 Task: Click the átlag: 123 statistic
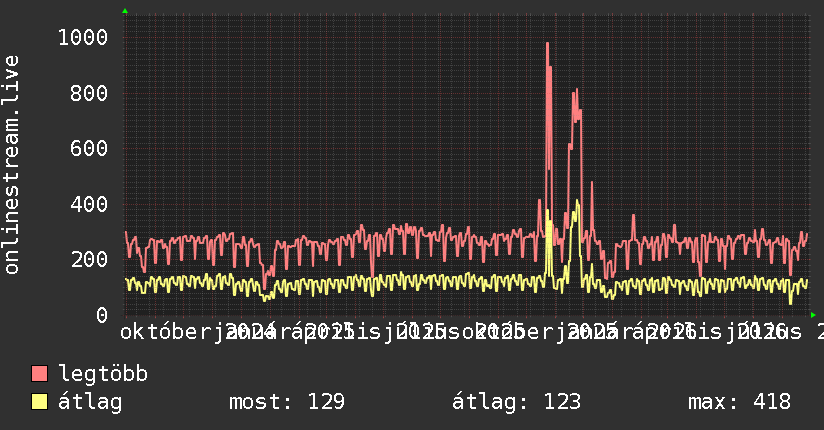click(x=517, y=402)
